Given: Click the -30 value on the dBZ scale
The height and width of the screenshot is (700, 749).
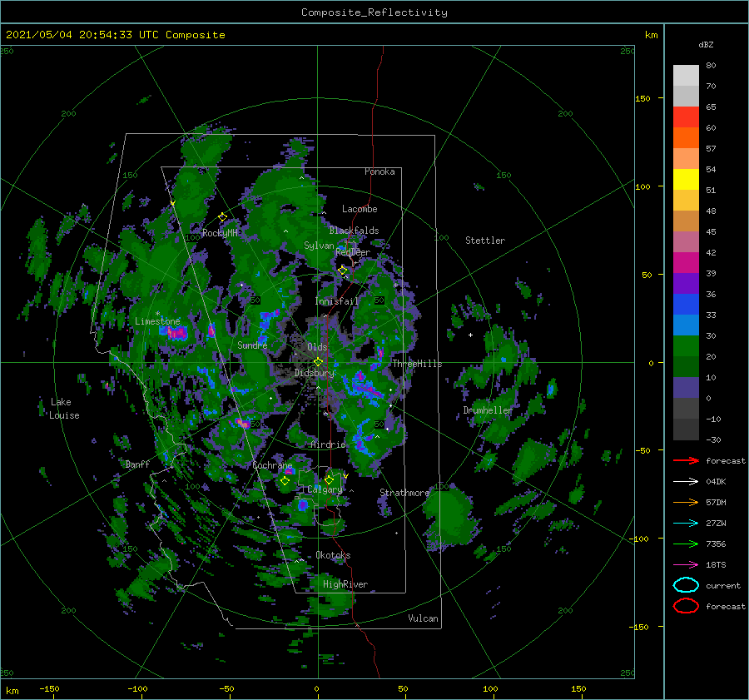Looking at the screenshot, I should coord(713,439).
